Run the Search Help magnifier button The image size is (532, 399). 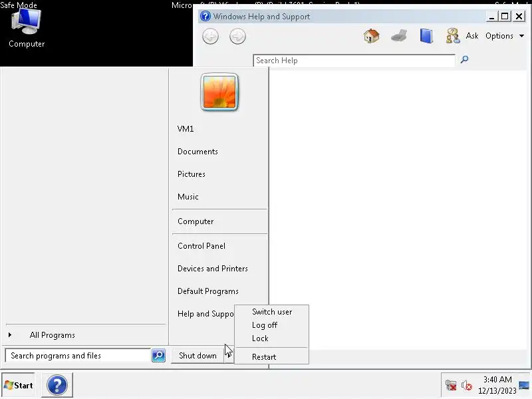[x=464, y=60]
